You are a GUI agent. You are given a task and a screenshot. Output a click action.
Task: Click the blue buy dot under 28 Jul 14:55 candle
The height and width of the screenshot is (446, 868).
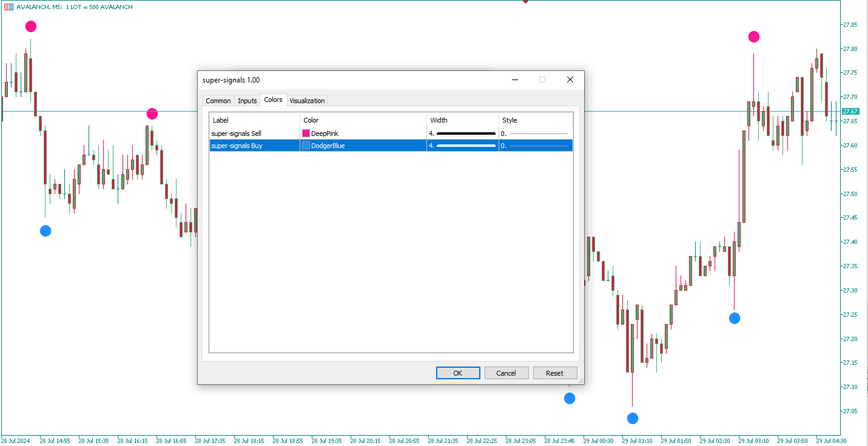pos(45,231)
